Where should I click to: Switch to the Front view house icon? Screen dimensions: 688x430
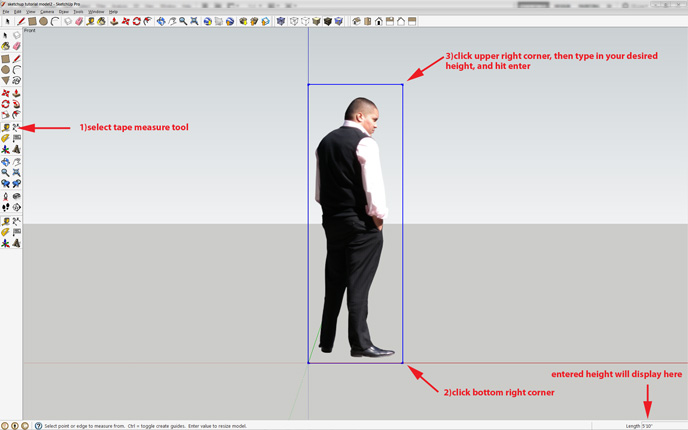pyautogui.click(x=379, y=21)
